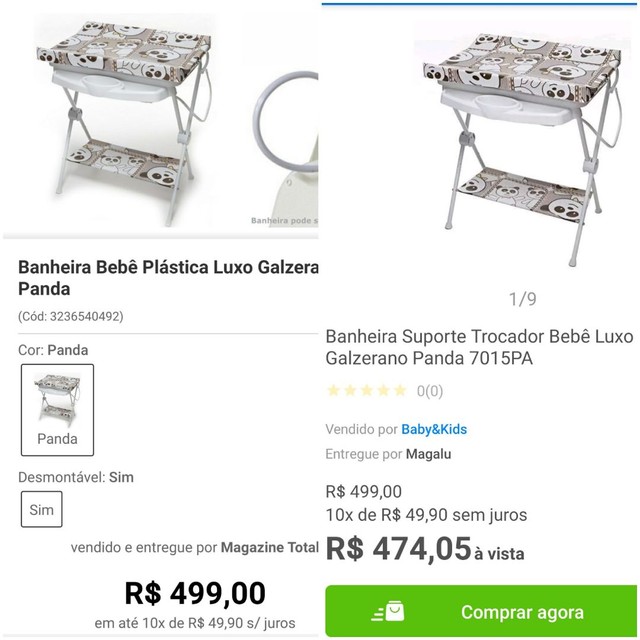This screenshot has height=640, width=640.
Task: Click the product code 3236540492
Action: tap(71, 316)
